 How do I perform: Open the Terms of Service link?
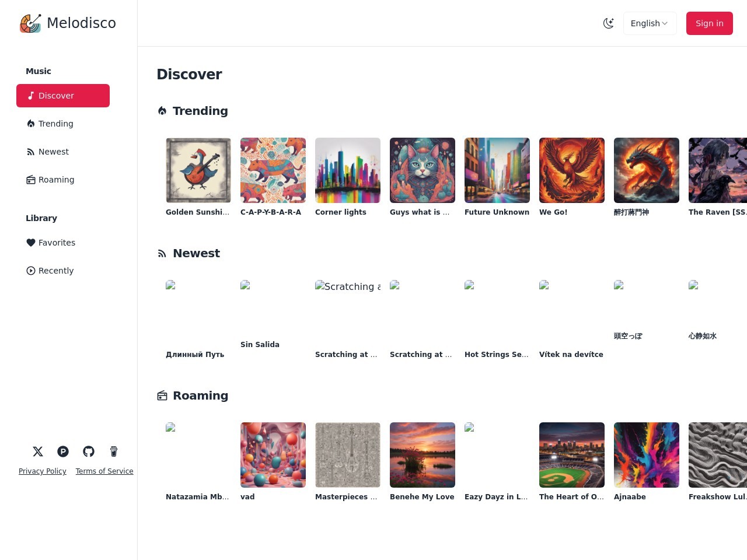[104, 471]
